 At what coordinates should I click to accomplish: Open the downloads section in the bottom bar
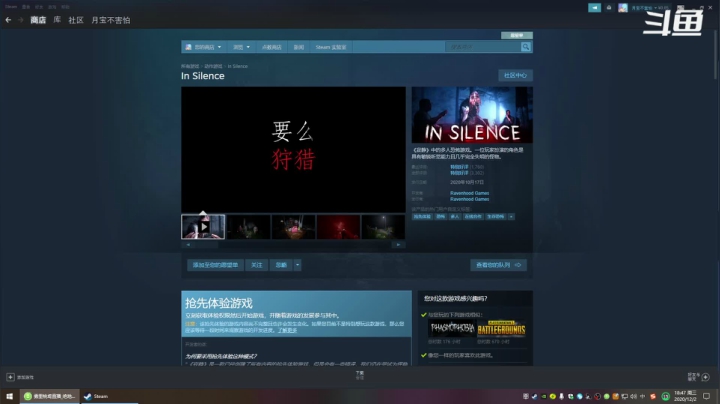pyautogui.click(x=360, y=375)
